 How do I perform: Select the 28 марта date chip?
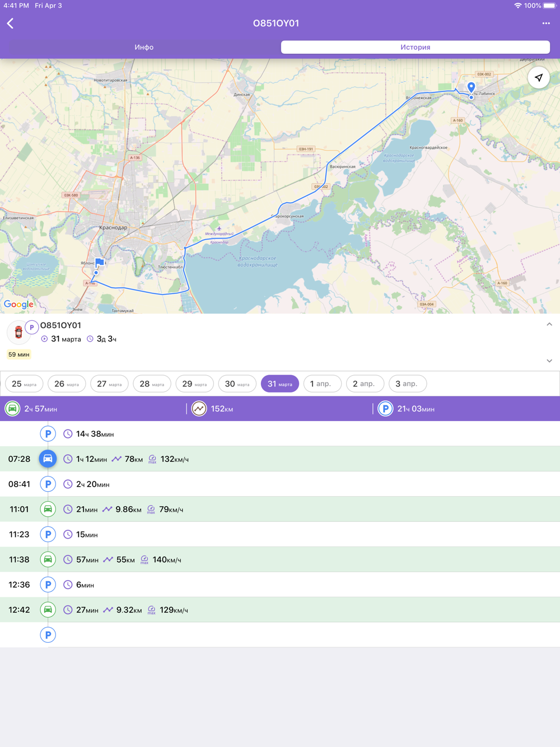[152, 384]
